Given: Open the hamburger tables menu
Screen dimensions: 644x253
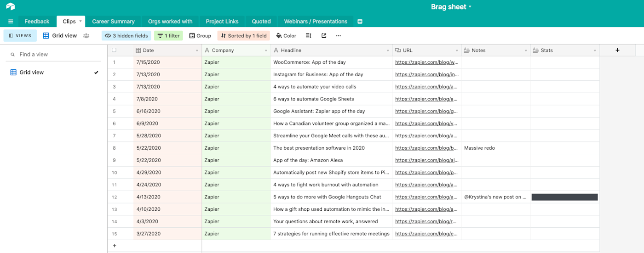Looking at the screenshot, I should [11, 22].
